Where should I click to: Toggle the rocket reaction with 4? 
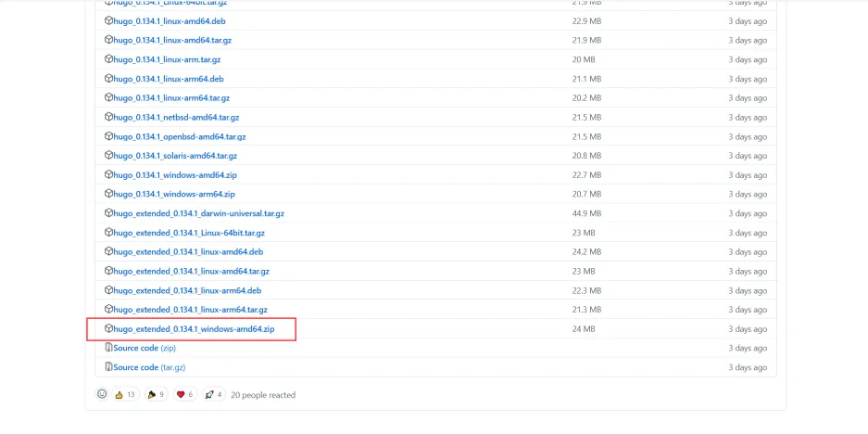click(214, 395)
